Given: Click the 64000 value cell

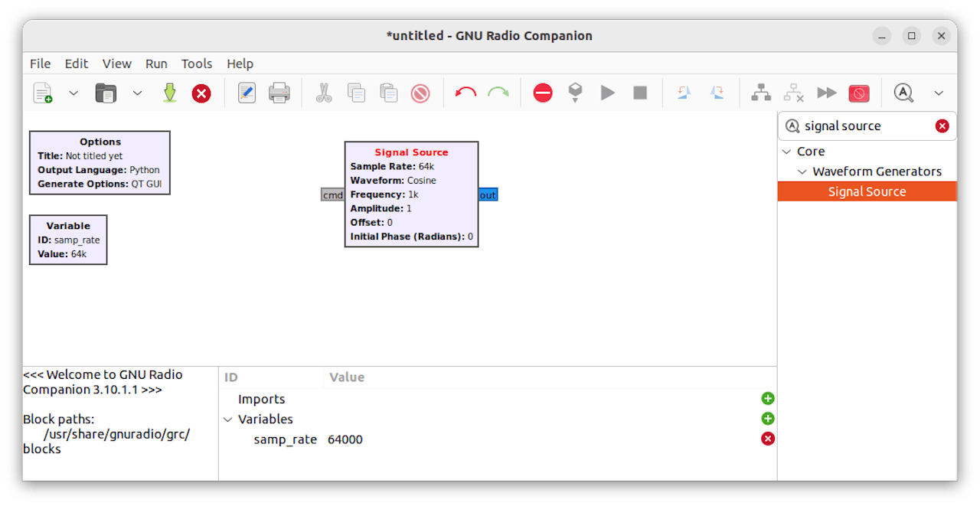Looking at the screenshot, I should pyautogui.click(x=345, y=439).
